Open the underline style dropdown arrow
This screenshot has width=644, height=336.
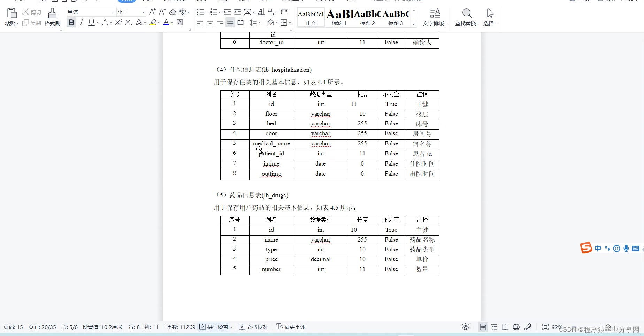tap(98, 23)
